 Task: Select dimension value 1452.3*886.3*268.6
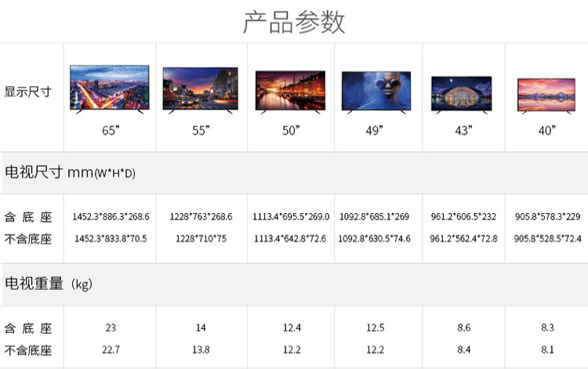coord(111,216)
